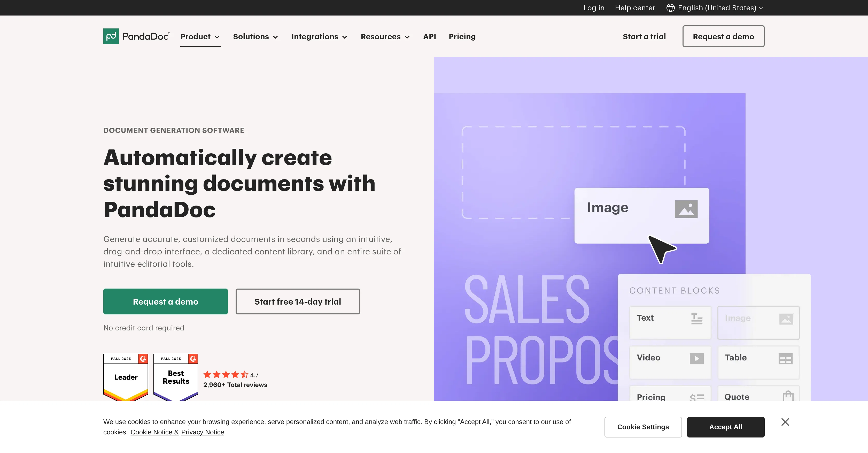Click the Fall 2025 Leader G2 badge
868x453 pixels.
(x=126, y=377)
